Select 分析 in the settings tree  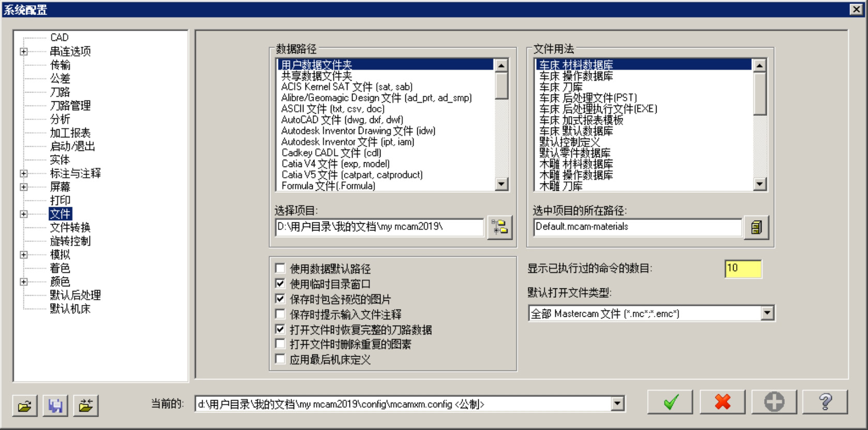pos(60,119)
